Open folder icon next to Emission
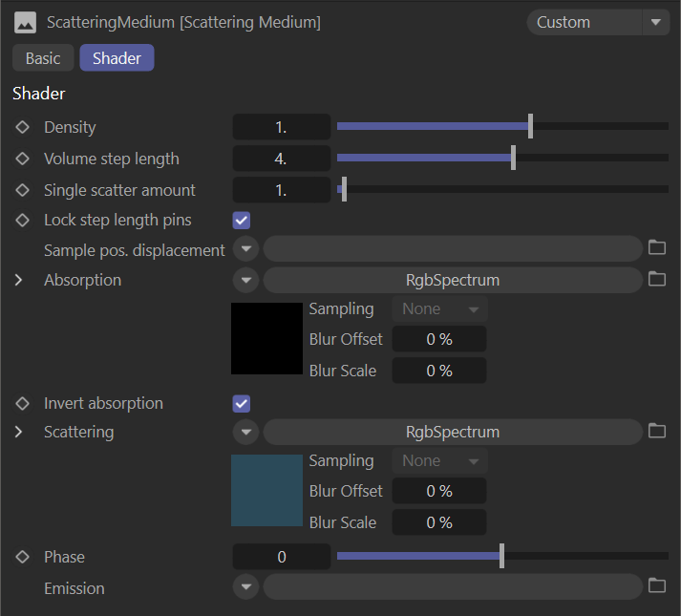 click(x=656, y=585)
